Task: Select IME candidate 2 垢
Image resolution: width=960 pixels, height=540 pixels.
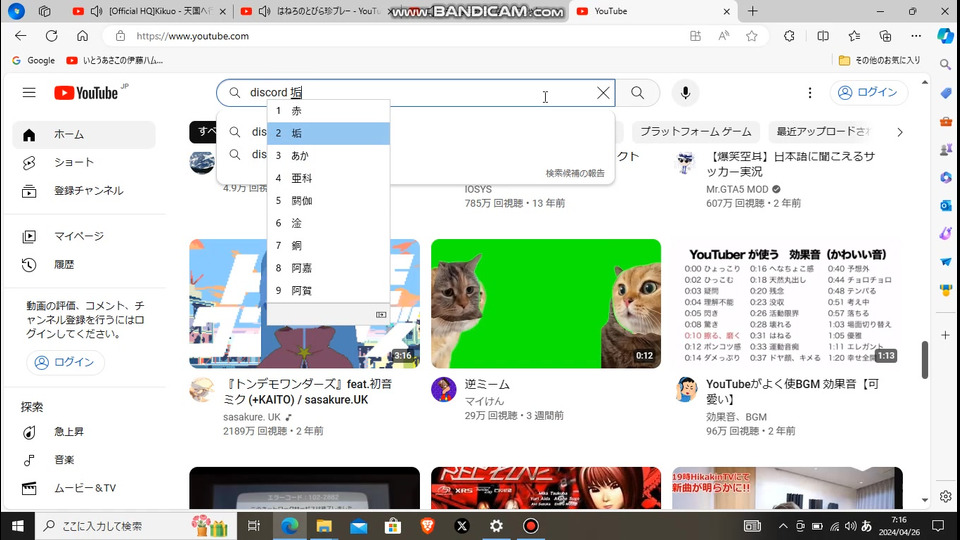Action: tap(328, 133)
